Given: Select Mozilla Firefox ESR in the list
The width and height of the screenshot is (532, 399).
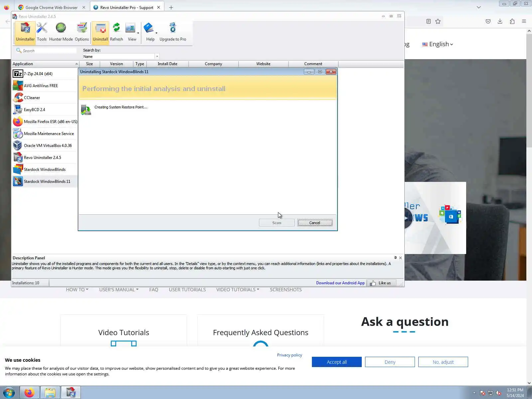Looking at the screenshot, I should 45,122.
